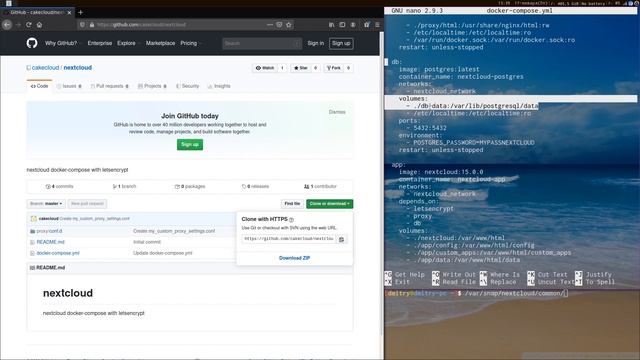This screenshot has width=640, height=360.
Task: Open a new browser tab with plus
Action: [80, 12]
